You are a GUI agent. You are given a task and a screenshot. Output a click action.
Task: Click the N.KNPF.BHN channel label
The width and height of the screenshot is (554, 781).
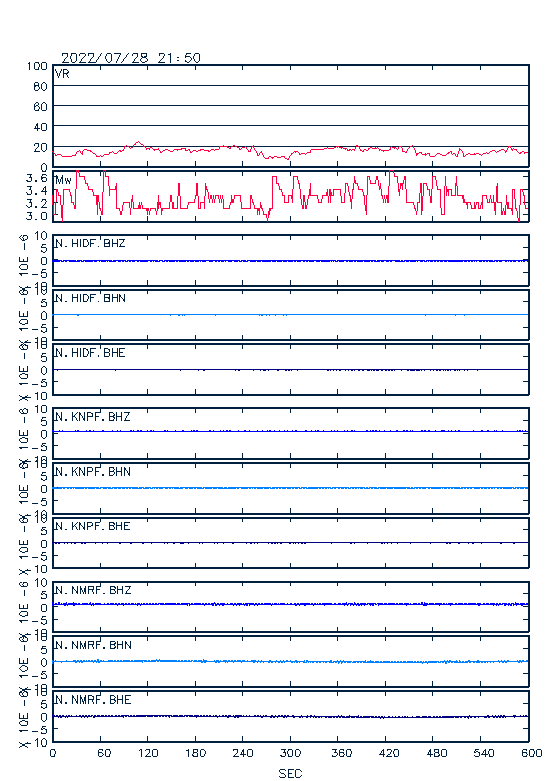[x=93, y=472]
